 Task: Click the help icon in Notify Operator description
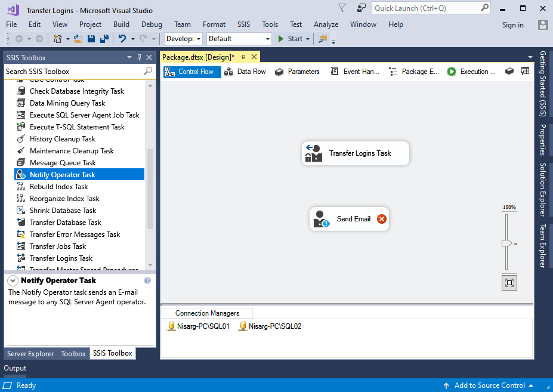click(x=147, y=280)
